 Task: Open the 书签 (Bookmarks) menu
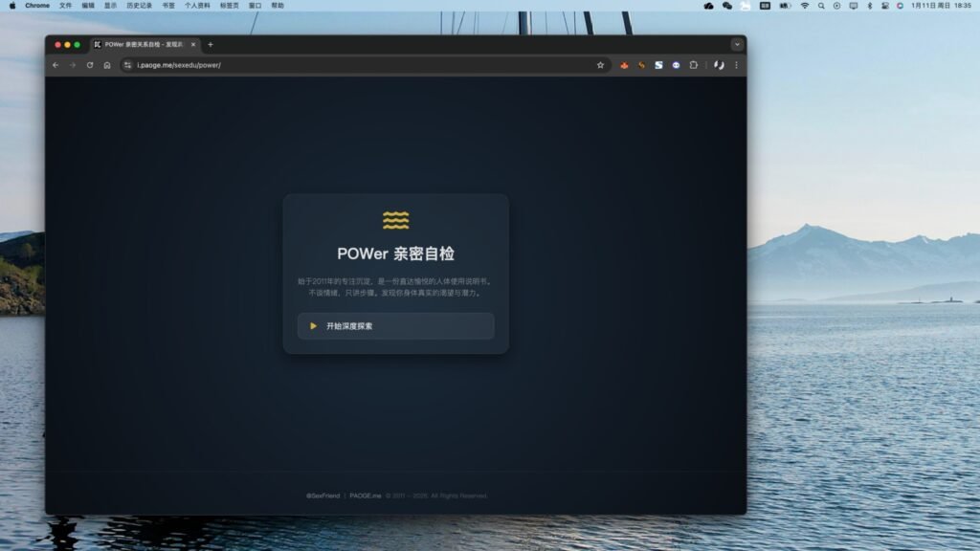pos(168,6)
